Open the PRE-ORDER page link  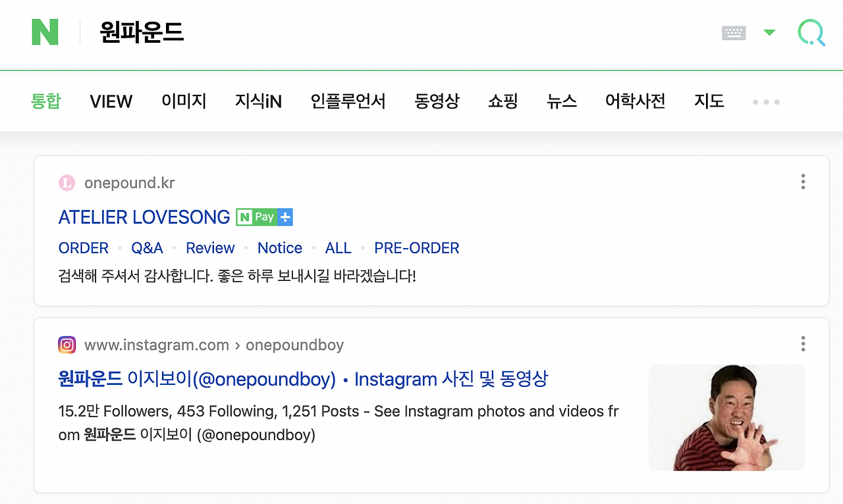416,248
